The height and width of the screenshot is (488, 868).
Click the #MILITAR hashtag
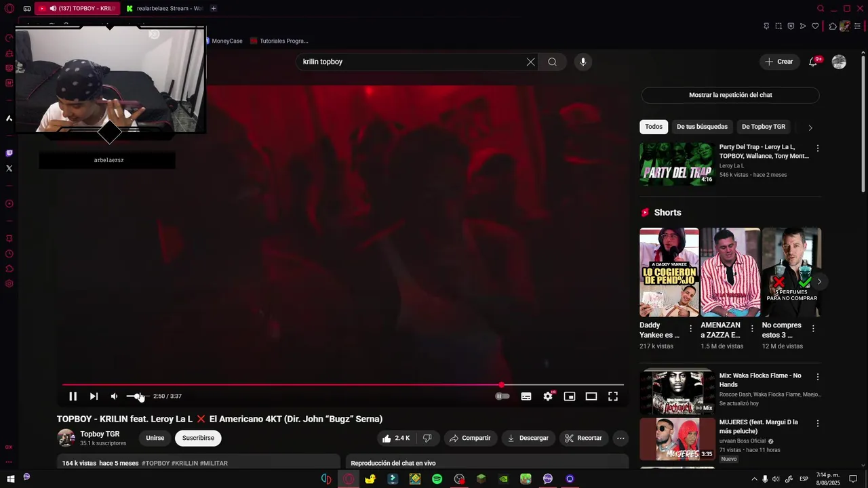[214, 464]
